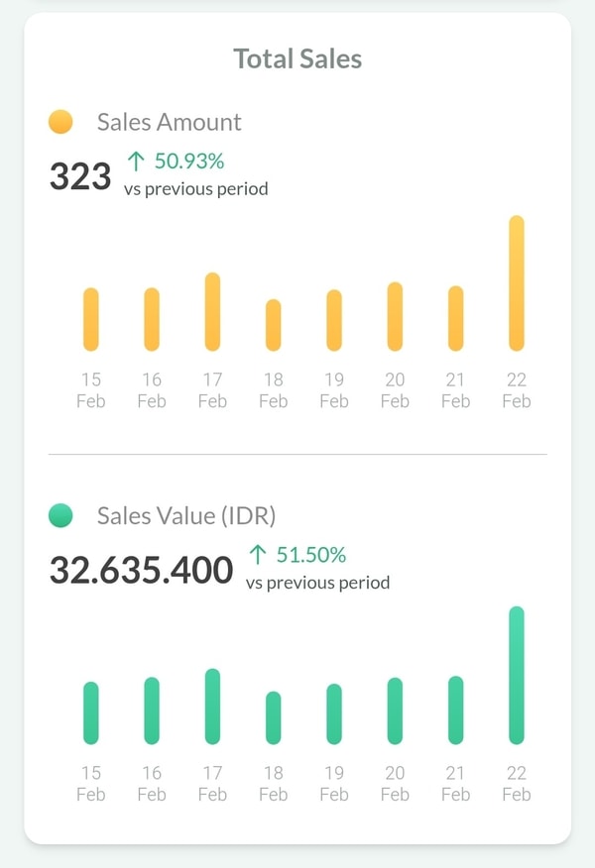Tap the 16 Feb green Sales Value bar
Screen dimensions: 595x868
152,710
